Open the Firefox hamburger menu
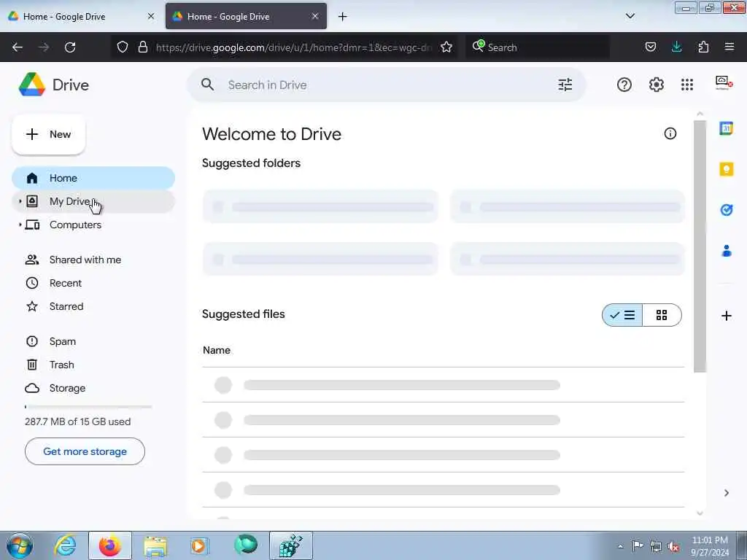The image size is (747, 560). (x=729, y=47)
